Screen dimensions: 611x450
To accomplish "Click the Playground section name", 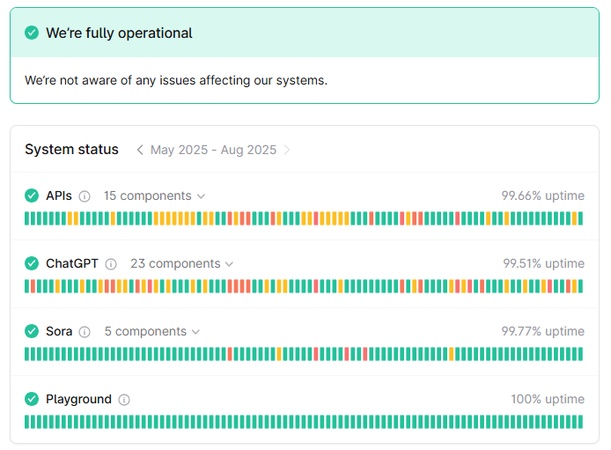I will coord(79,399).
